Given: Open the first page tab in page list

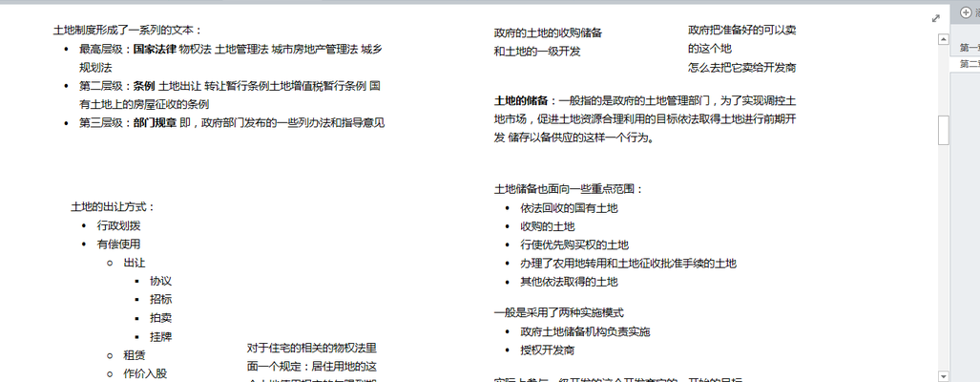Looking at the screenshot, I should point(969,47).
